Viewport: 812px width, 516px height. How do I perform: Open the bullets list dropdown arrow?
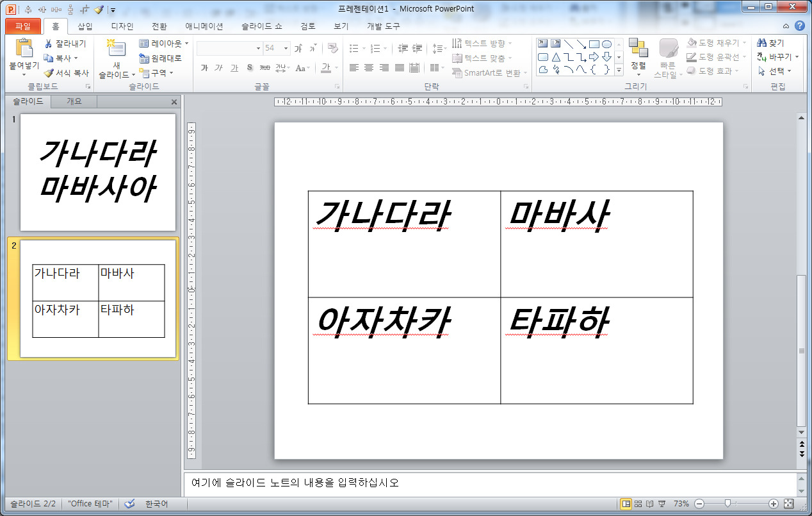[363, 48]
